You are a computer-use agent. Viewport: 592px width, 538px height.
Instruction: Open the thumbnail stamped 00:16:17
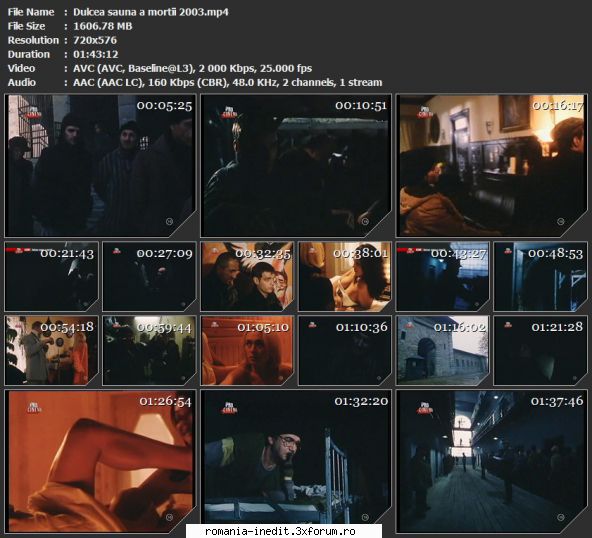click(x=492, y=165)
